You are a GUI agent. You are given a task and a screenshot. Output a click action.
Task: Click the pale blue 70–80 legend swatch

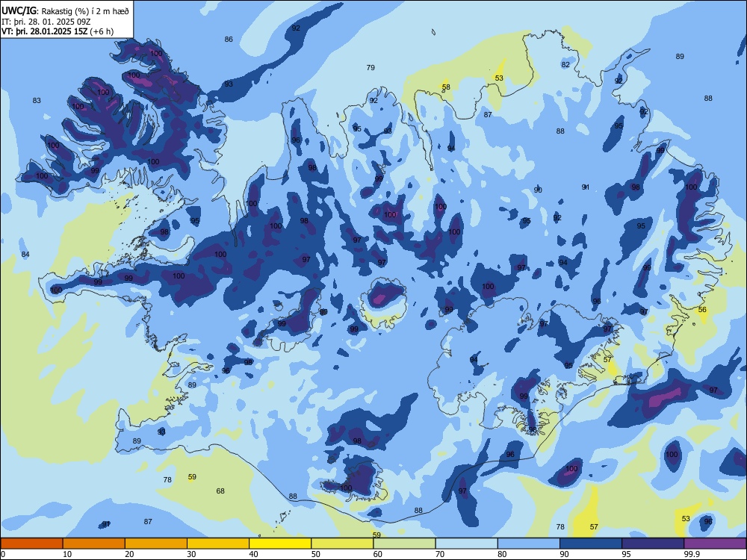[466, 544]
